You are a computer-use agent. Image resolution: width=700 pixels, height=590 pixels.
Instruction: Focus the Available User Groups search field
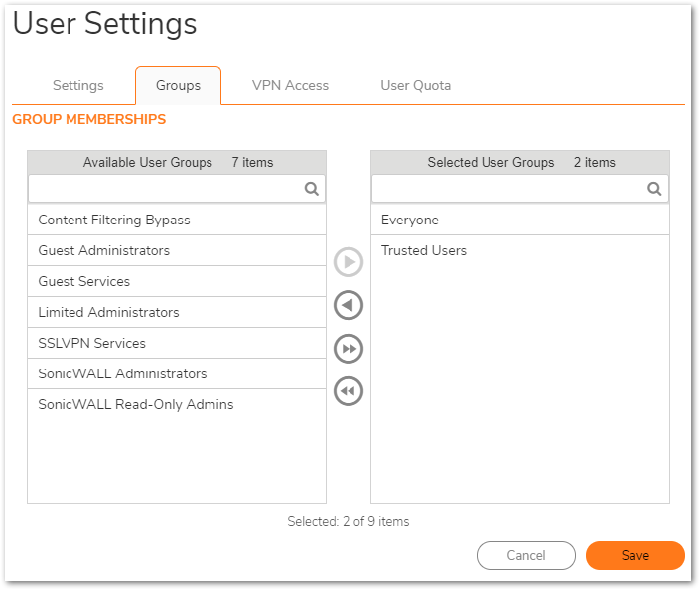164,189
